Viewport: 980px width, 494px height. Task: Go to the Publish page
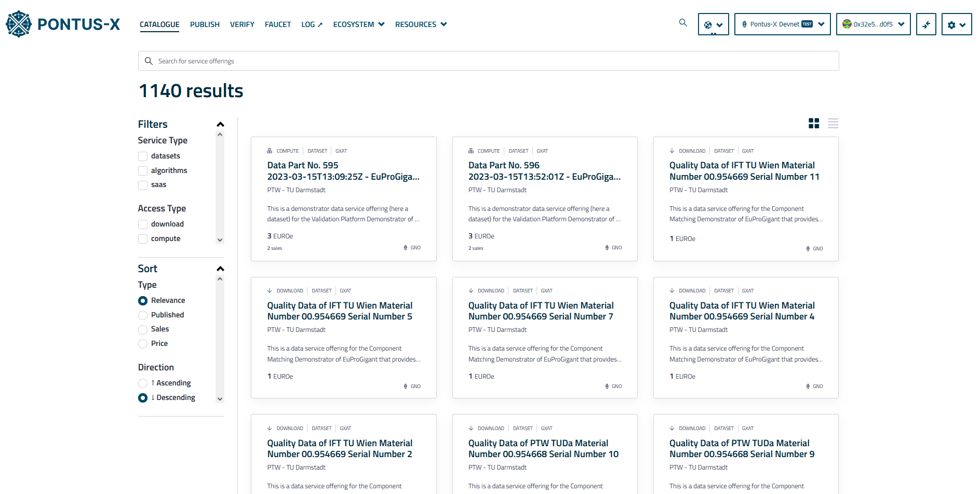[x=205, y=24]
